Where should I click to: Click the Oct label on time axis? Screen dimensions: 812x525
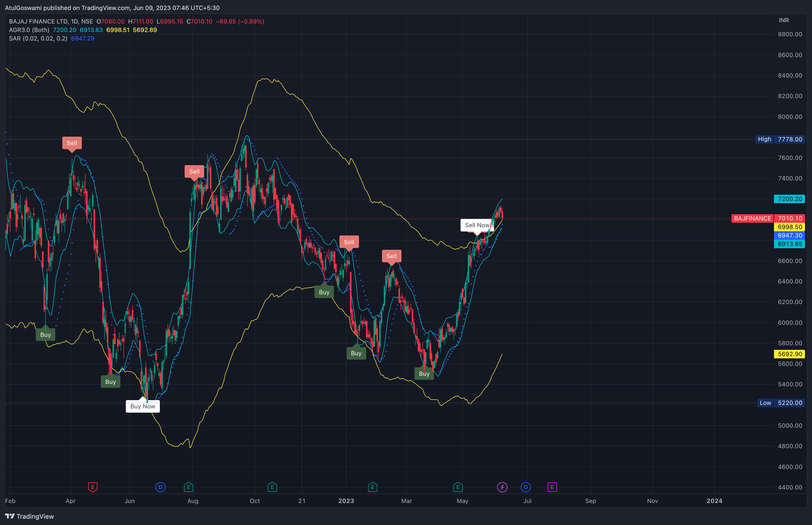(x=255, y=501)
